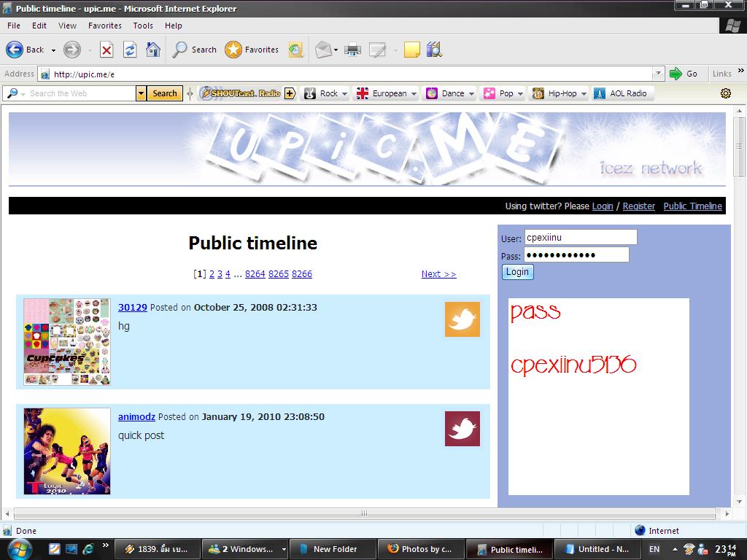
Task: Click the Edit page icon
Action: pos(377,50)
